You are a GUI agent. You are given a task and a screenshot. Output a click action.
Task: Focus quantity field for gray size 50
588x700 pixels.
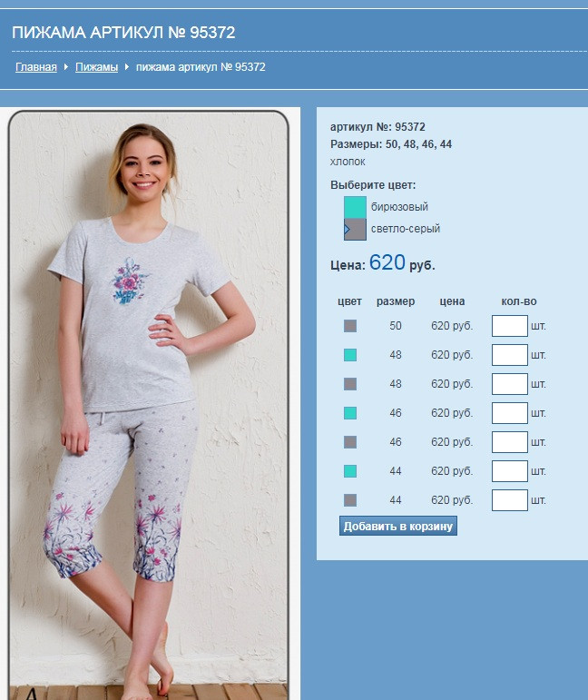(509, 326)
